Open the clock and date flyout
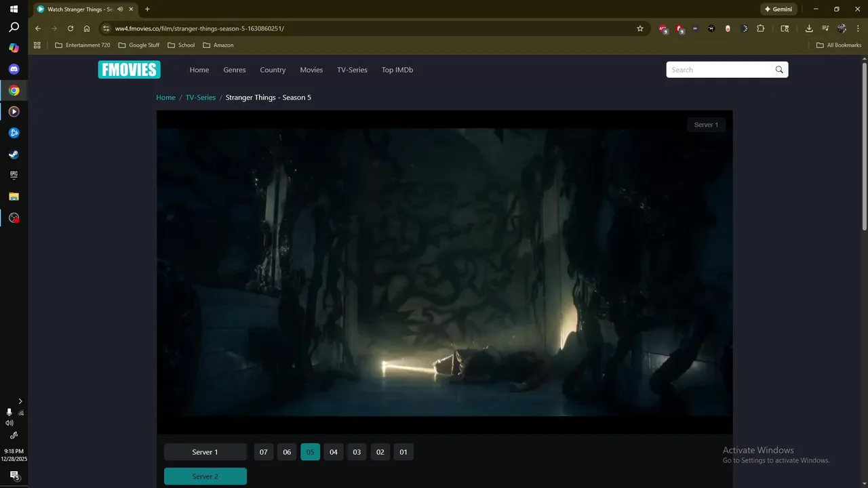Image resolution: width=868 pixels, height=488 pixels. pyautogui.click(x=14, y=455)
